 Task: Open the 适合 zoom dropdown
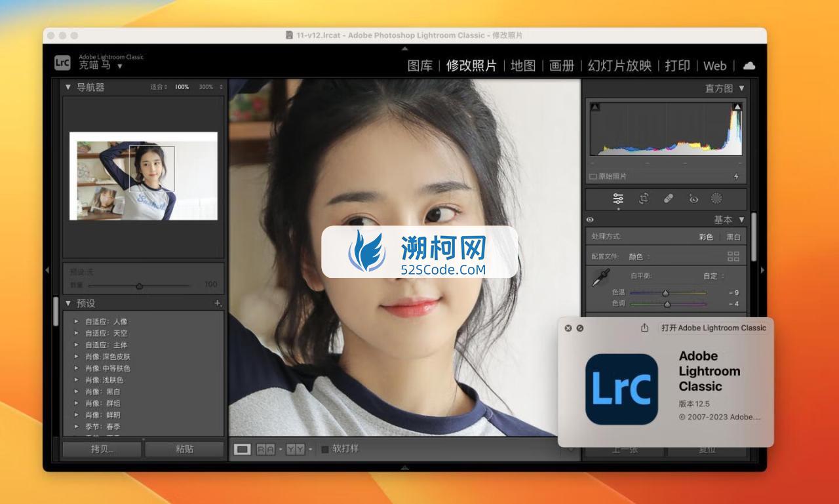tap(159, 87)
